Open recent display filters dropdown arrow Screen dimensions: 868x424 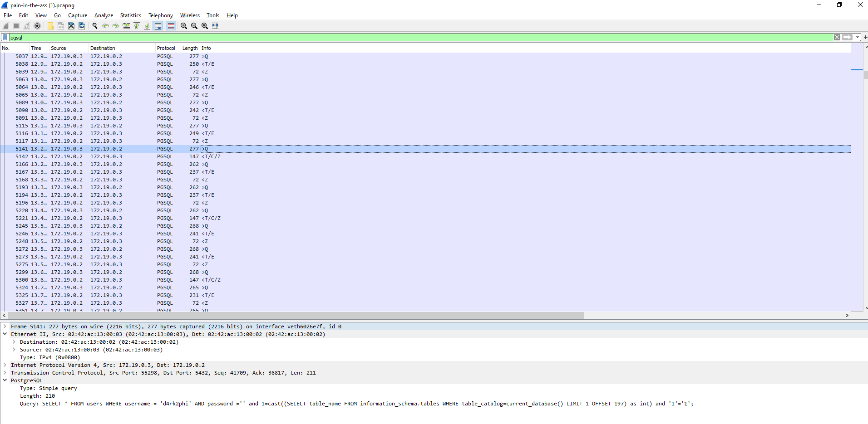857,37
